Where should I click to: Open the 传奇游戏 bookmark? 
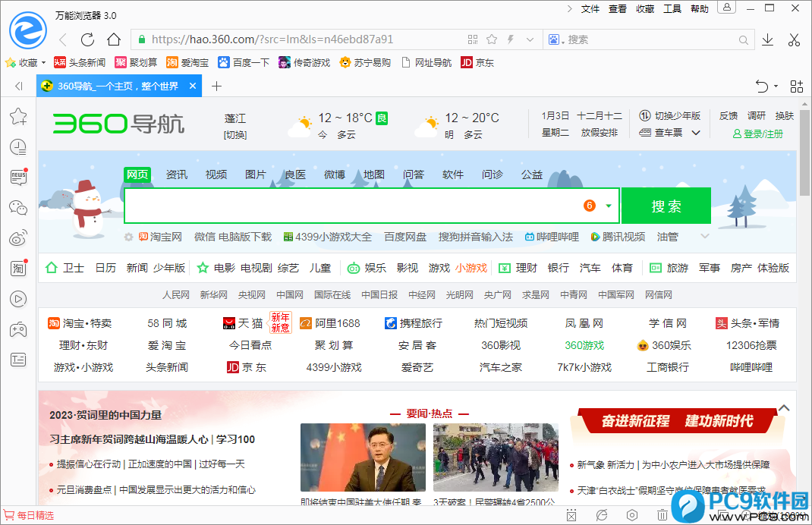pyautogui.click(x=304, y=63)
